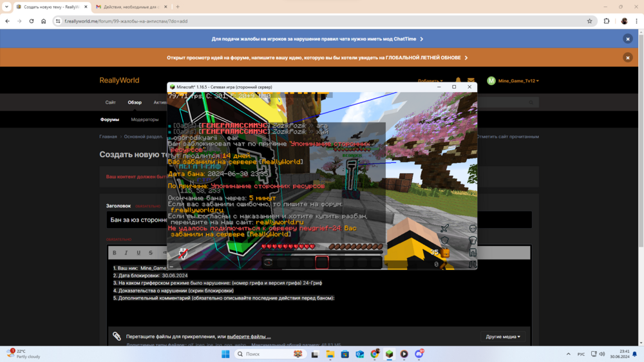Toggle underline formatting in the editor toolbar
This screenshot has height=362, width=644.
[138, 252]
